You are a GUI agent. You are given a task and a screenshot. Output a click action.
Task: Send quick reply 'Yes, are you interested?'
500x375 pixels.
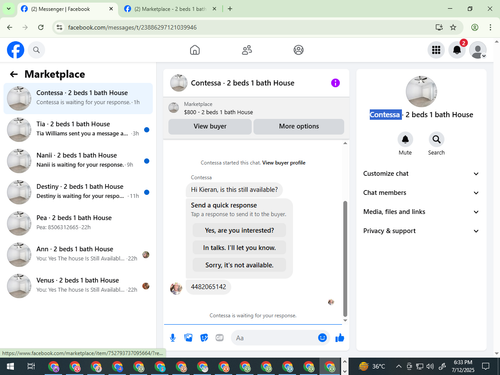(x=239, y=230)
